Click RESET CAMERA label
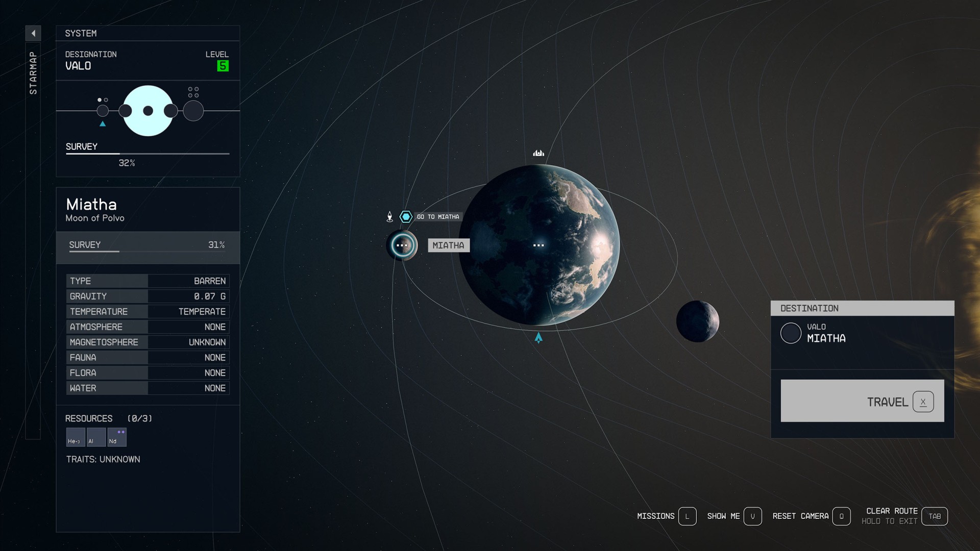Image resolution: width=980 pixels, height=551 pixels. click(x=800, y=516)
